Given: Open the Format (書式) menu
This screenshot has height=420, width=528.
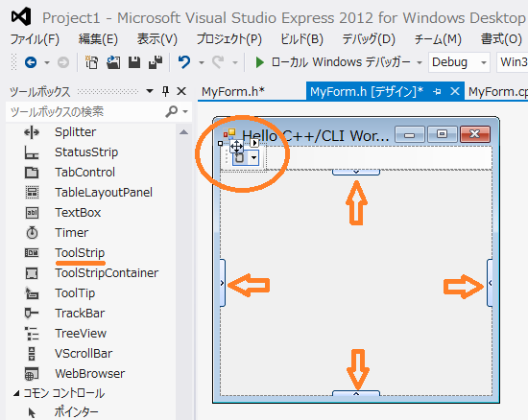Looking at the screenshot, I should (501, 39).
